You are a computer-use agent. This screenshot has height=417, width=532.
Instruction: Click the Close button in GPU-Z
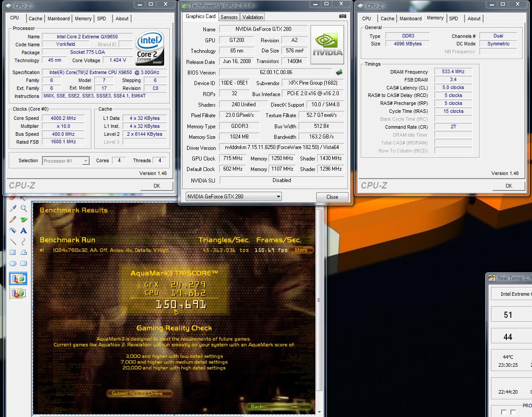point(332,197)
